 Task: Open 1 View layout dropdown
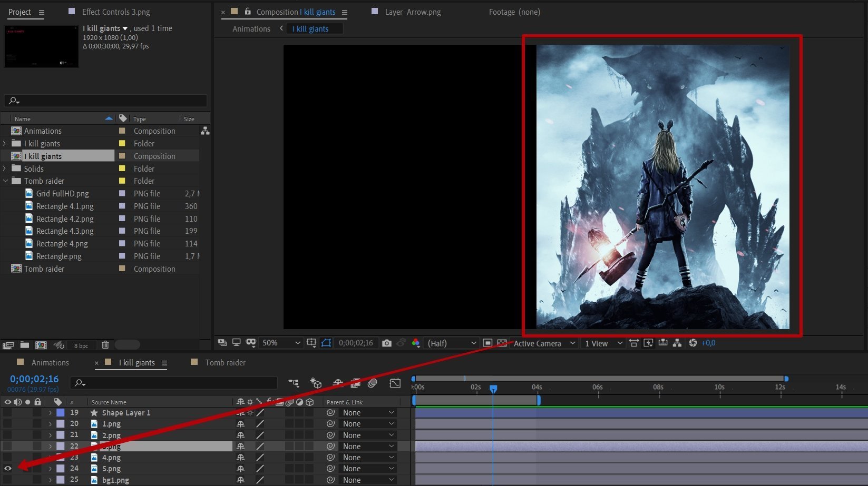(603, 343)
